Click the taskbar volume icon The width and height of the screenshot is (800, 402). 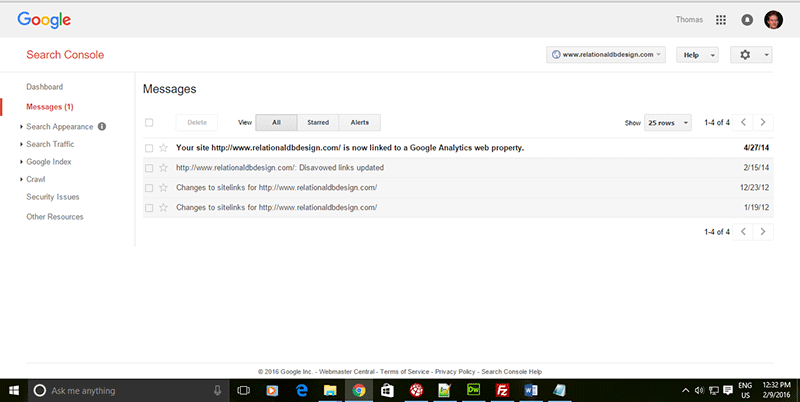click(x=699, y=391)
